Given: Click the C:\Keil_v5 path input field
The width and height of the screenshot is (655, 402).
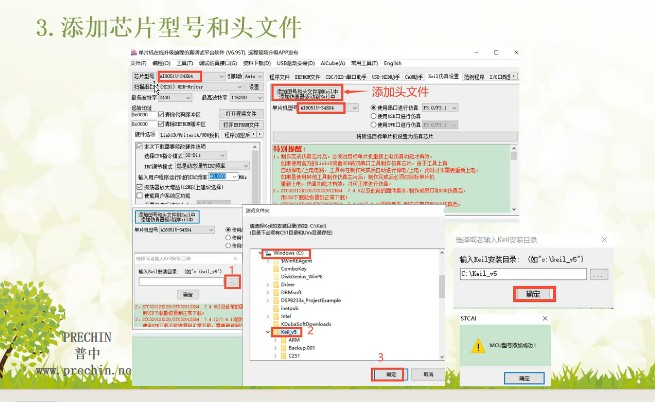Looking at the screenshot, I should click(523, 274).
